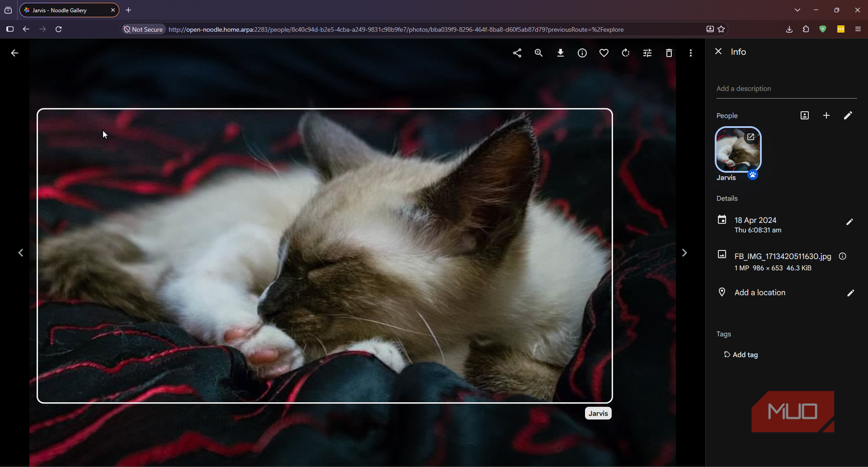Delete the photo with trash icon
868x467 pixels.
coord(669,53)
